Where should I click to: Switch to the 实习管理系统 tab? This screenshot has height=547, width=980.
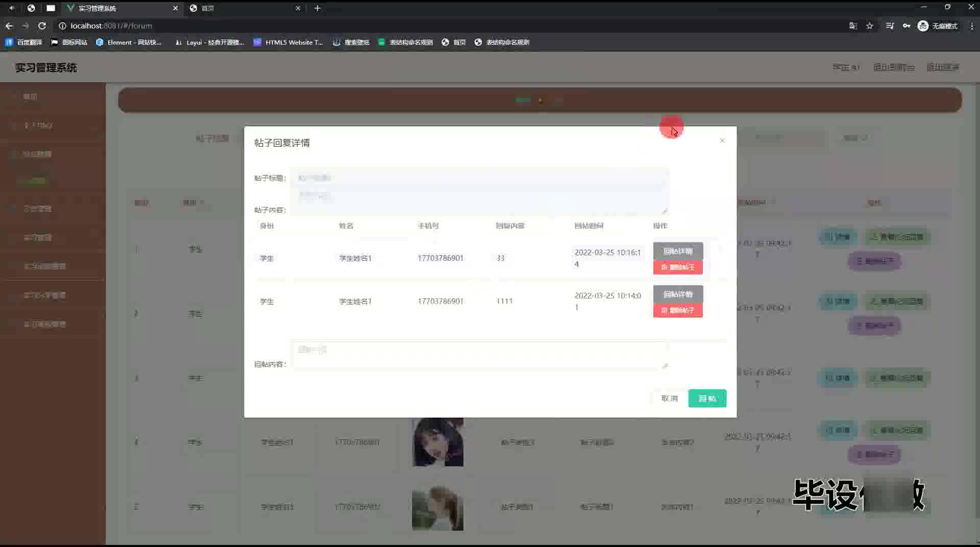122,8
